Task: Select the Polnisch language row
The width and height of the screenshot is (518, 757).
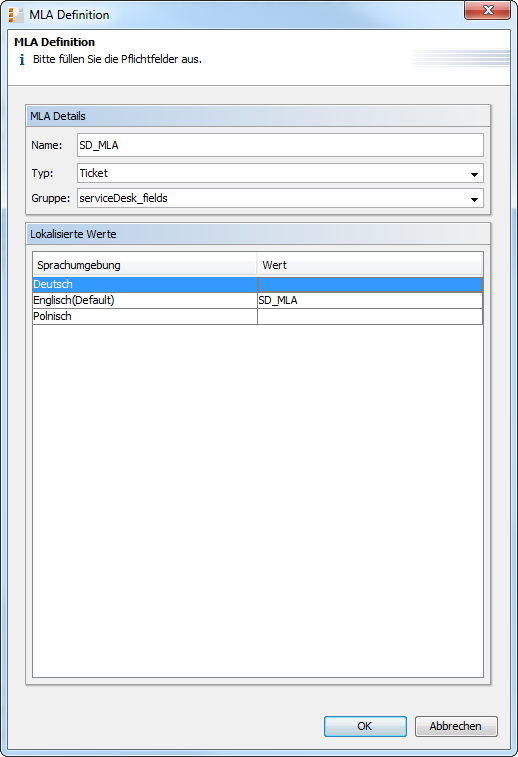Action: click(x=257, y=316)
